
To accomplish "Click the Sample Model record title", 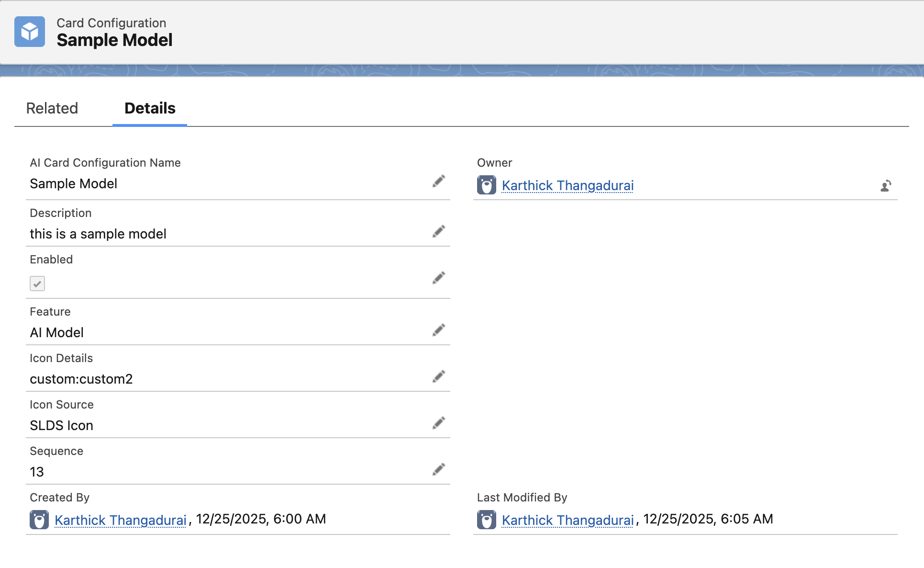I will 114,40.
